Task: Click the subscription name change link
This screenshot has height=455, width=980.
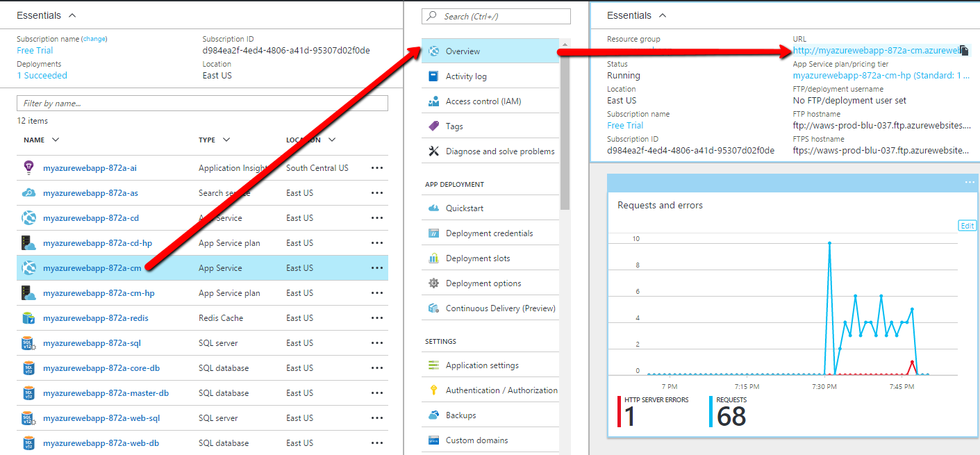Action: (x=94, y=39)
